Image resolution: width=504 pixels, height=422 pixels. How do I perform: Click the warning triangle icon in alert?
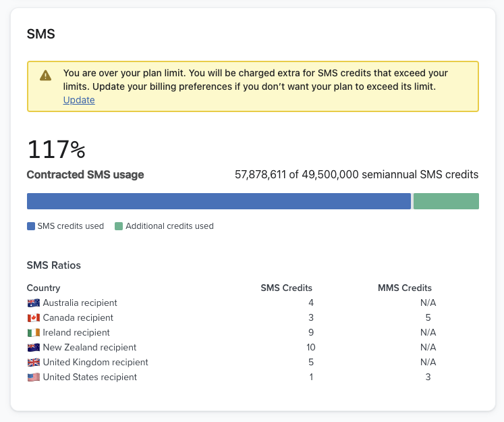[46, 75]
